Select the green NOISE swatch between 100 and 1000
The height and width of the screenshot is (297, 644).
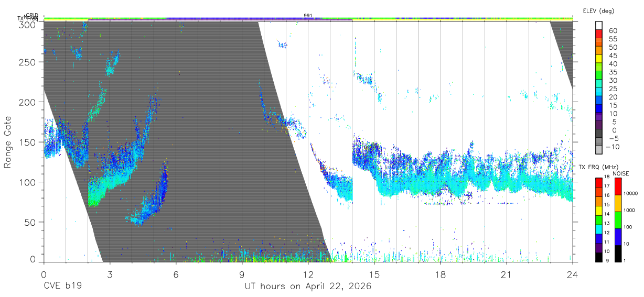[618, 219]
